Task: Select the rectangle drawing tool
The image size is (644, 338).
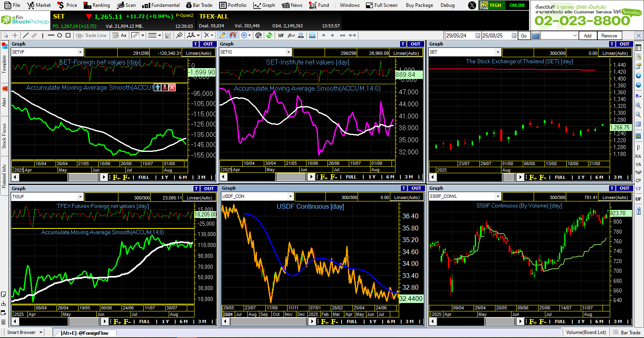Action: pos(68,35)
